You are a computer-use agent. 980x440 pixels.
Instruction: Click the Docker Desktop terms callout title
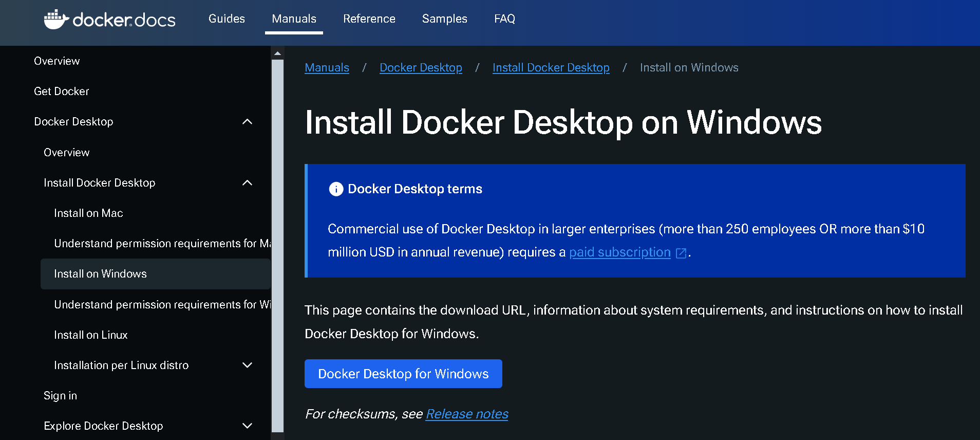pos(415,189)
